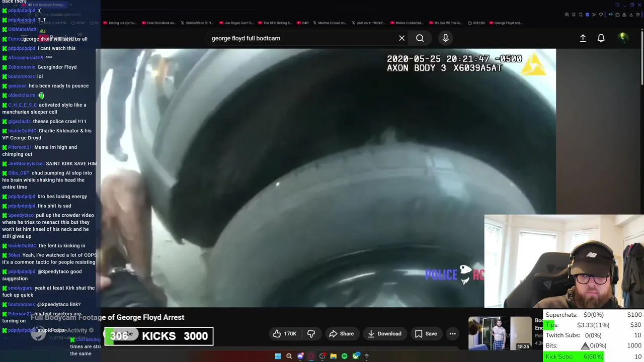
Task: Click the KICKS 306 of 3000 counter
Action: (x=158, y=336)
